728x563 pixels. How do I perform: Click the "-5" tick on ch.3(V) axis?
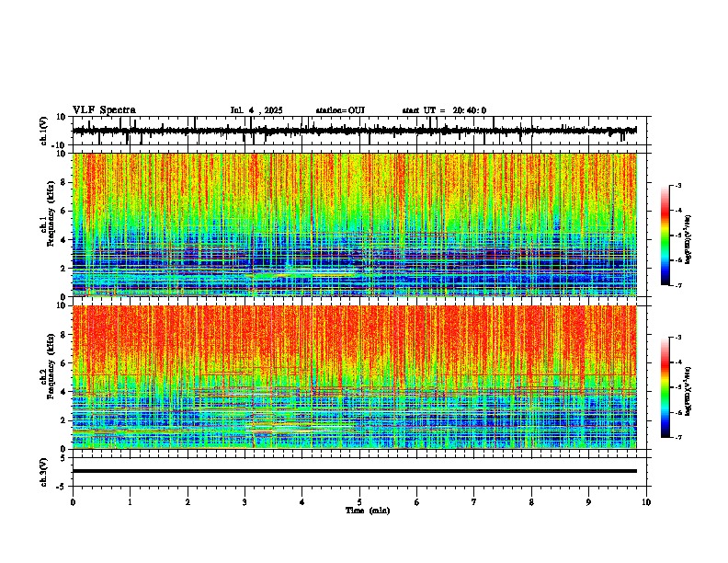61,487
